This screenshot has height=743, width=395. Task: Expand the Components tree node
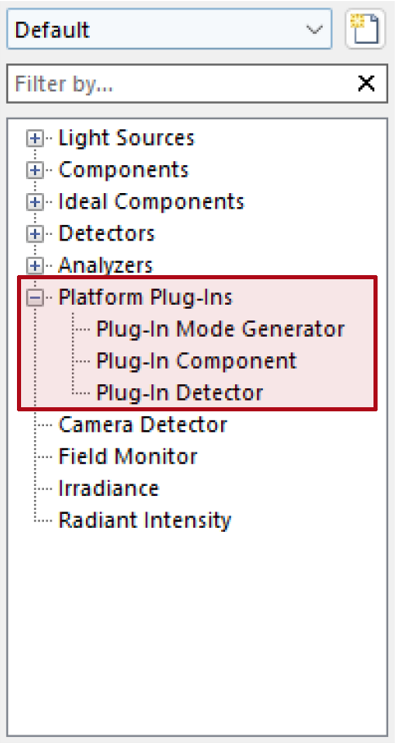(x=35, y=170)
